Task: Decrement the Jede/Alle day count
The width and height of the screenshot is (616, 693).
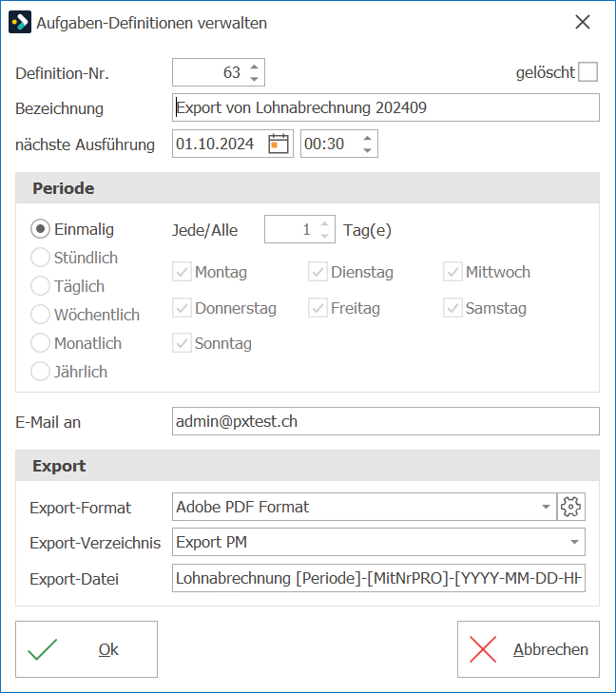Action: [x=325, y=236]
